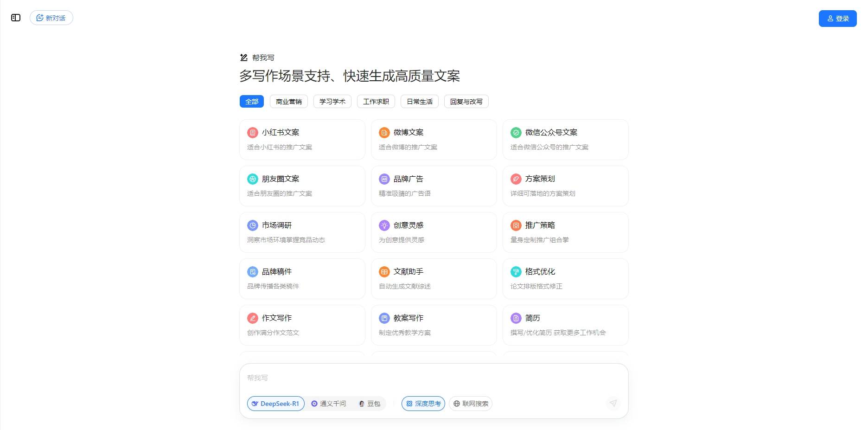Viewport: 868px width, 430px height.
Task: Open 论文排版格式修正 description
Action: [x=536, y=286]
